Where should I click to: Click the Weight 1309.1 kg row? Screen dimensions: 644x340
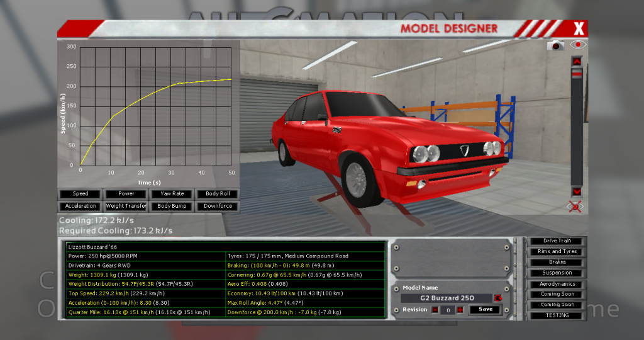[x=146, y=275]
